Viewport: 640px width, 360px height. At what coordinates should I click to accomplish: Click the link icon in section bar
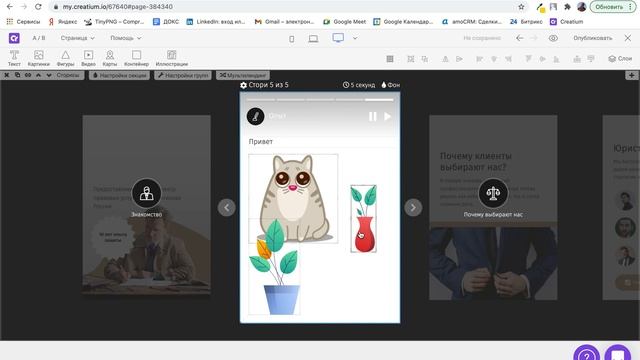point(28,75)
